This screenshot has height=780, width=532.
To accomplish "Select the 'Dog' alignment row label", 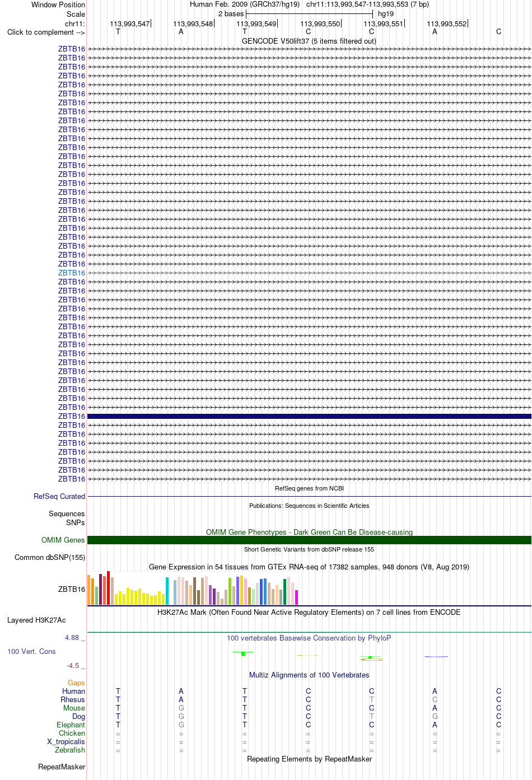I will coord(78,716).
